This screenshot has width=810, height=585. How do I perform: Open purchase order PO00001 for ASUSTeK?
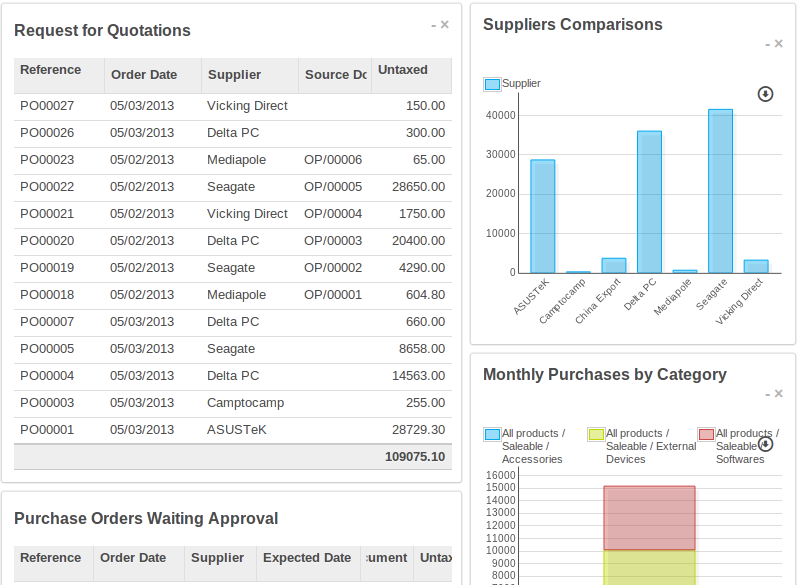pos(47,430)
